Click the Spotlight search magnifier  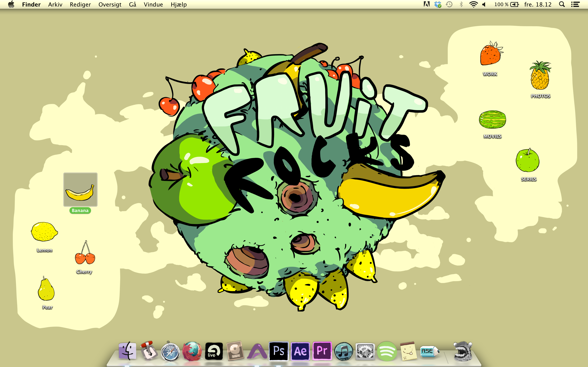562,4
